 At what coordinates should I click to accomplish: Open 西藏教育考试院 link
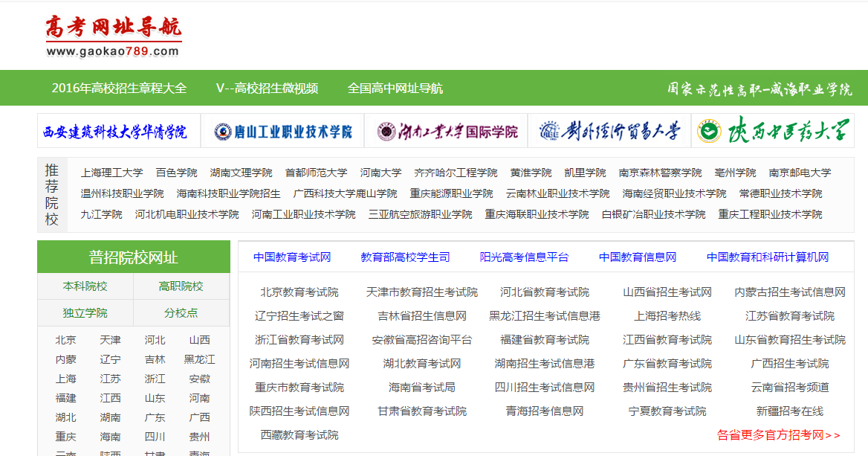[299, 435]
